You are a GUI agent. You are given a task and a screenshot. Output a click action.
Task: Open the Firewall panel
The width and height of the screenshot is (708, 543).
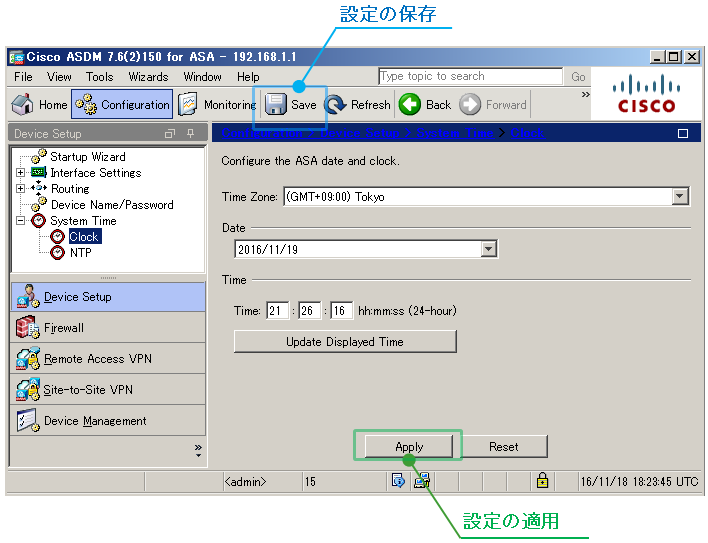point(108,328)
